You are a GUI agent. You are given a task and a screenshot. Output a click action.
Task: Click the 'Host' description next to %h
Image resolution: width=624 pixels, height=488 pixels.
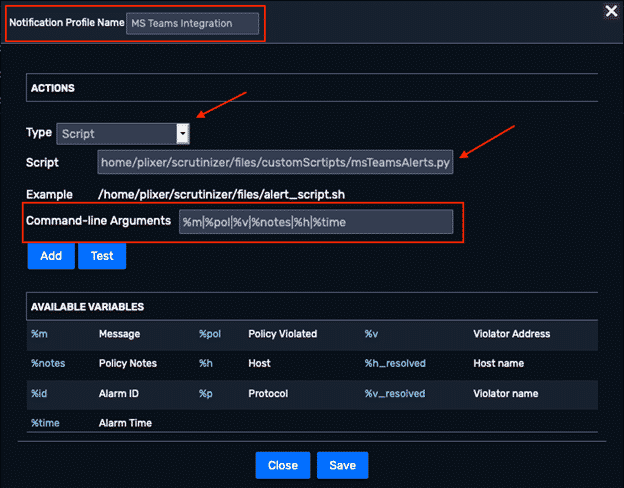click(x=259, y=363)
